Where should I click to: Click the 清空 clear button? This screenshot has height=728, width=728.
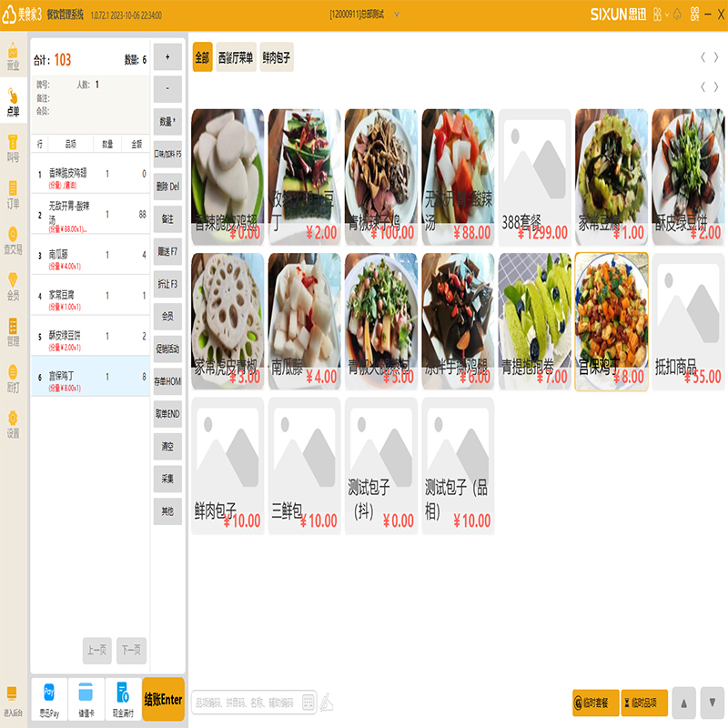click(x=167, y=446)
